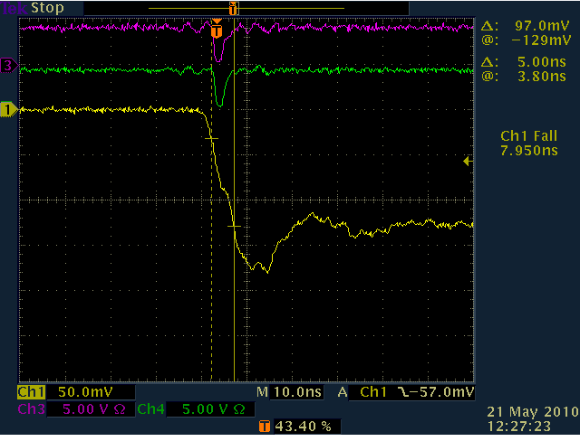Select the Ch3 channel label
The image size is (580, 435).
point(31,409)
